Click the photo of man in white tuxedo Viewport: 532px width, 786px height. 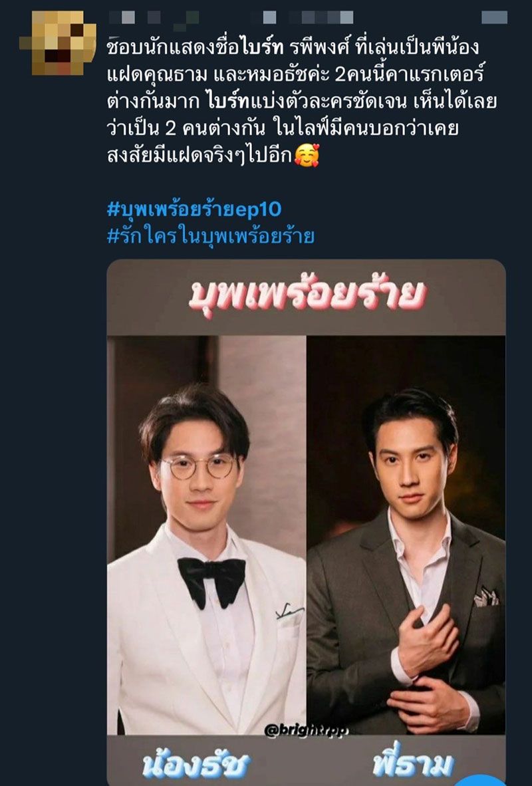[206, 535]
